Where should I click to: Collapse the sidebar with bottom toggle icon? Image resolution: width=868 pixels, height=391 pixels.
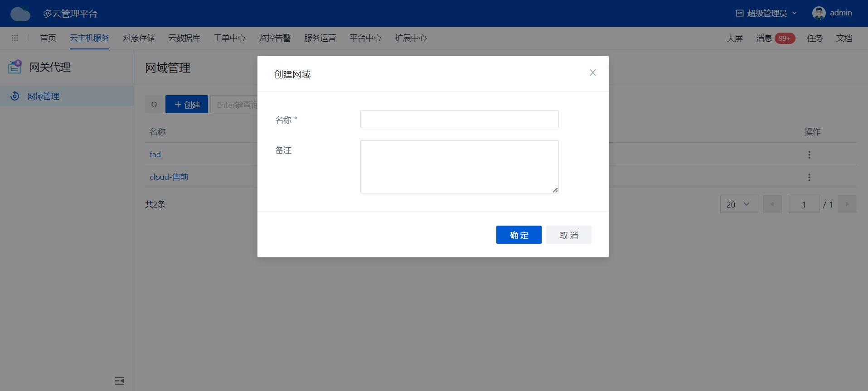[120, 381]
